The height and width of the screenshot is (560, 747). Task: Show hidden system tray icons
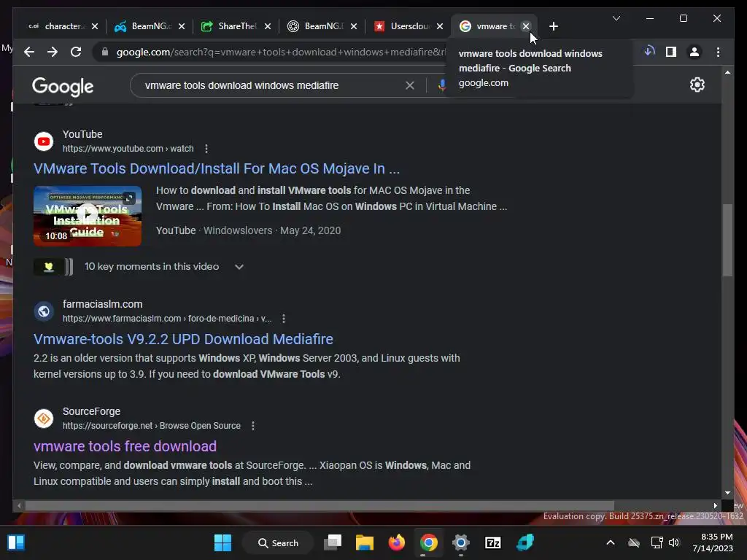tap(611, 542)
